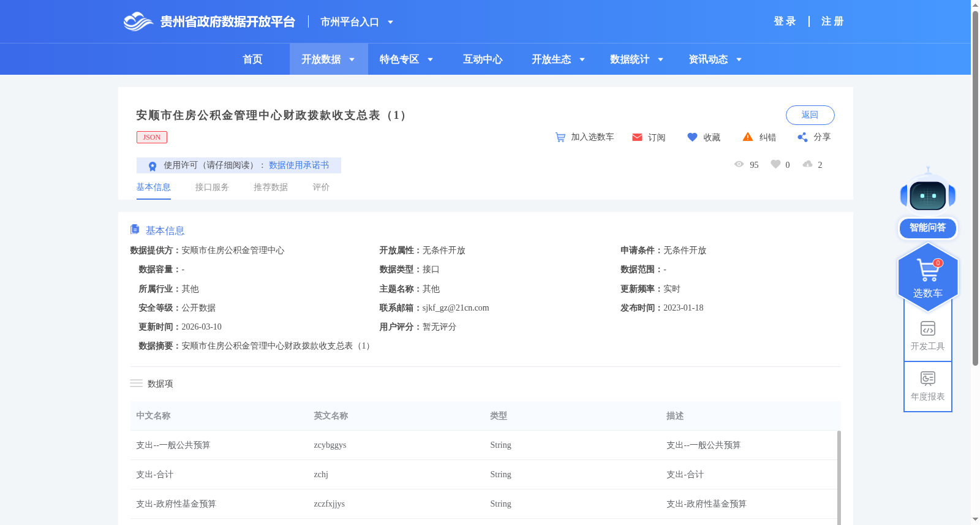Click the heart 收藏 icon
Image resolution: width=980 pixels, height=525 pixels.
pos(692,137)
